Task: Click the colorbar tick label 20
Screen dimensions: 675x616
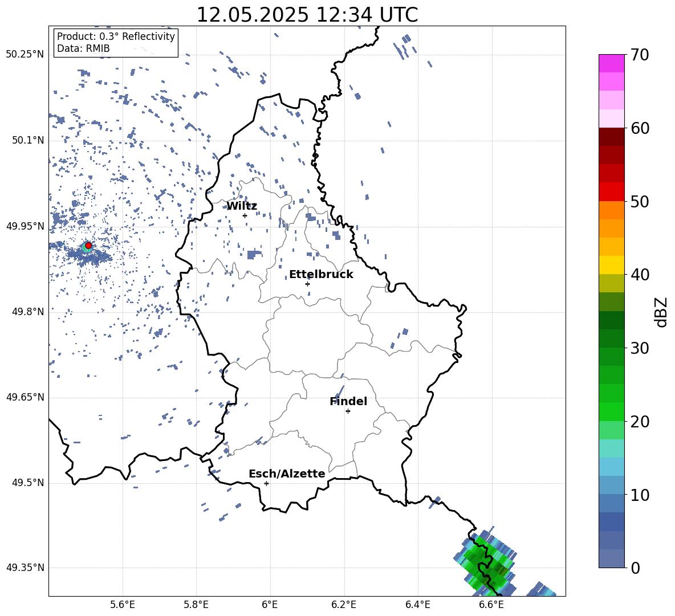Action: click(640, 421)
